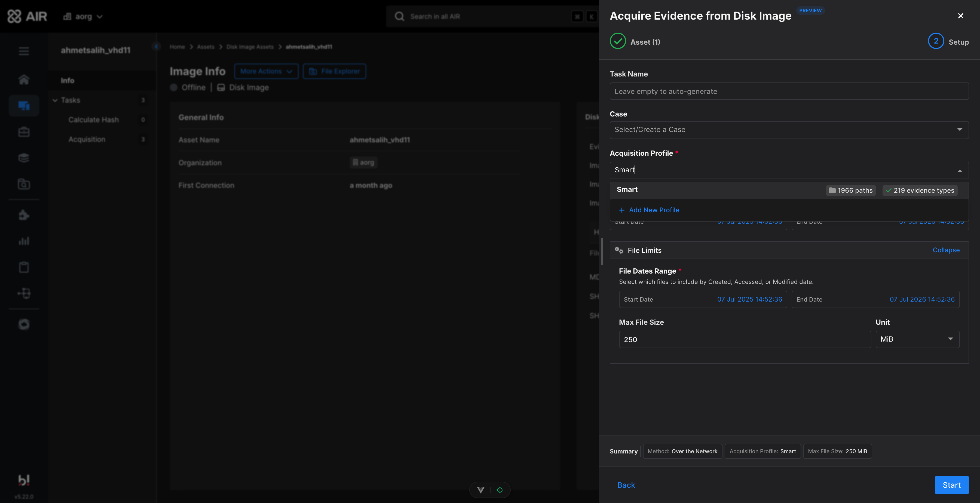980x503 pixels.
Task: Click the b! logo at sidebar bottom
Action: (x=24, y=480)
